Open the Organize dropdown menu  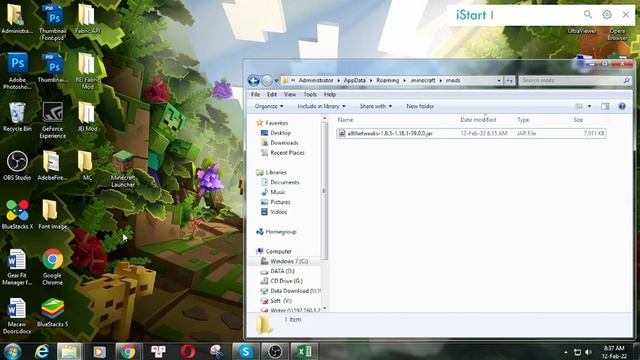click(269, 106)
